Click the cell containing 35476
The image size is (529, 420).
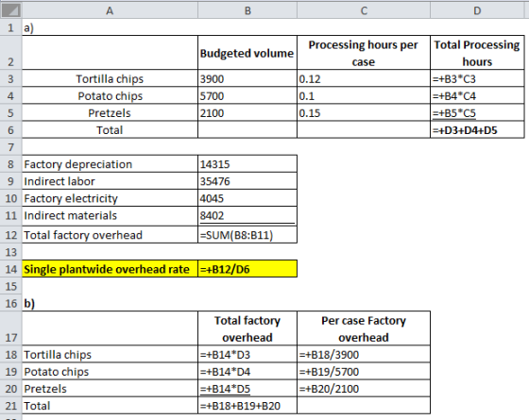pyautogui.click(x=247, y=181)
